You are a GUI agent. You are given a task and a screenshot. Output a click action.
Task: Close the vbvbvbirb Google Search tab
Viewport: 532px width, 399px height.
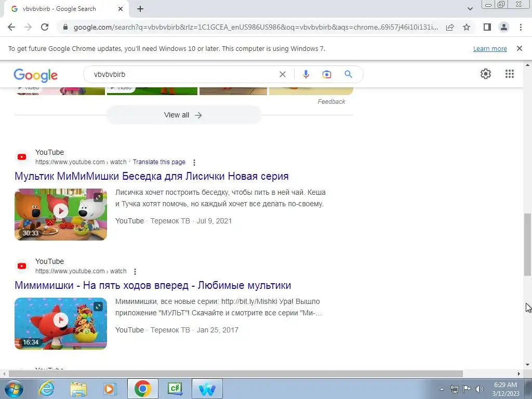click(x=121, y=9)
